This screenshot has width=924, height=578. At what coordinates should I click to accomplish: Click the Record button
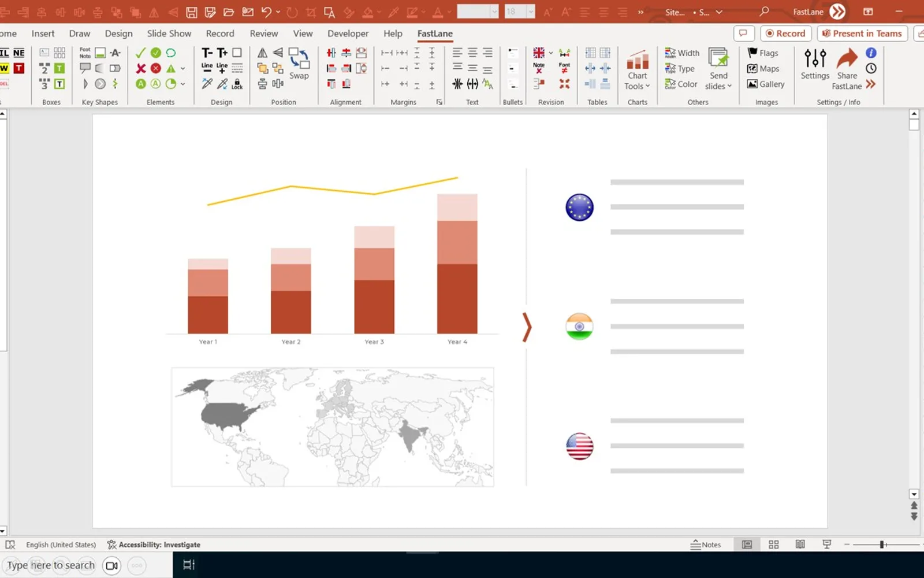786,34
